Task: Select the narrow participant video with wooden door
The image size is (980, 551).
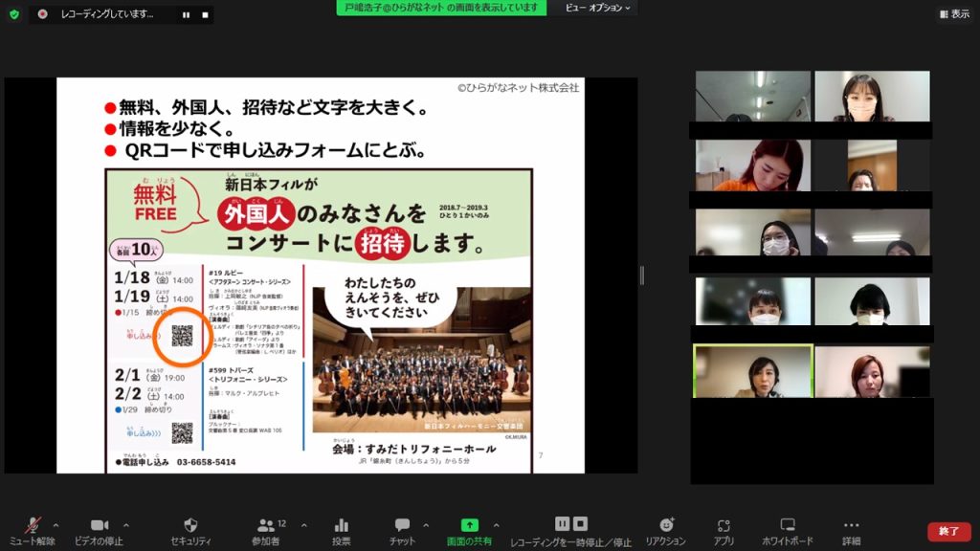Action: (872, 165)
